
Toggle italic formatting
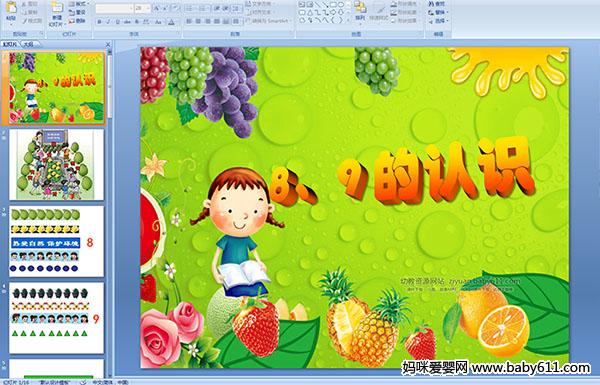[x=109, y=22]
